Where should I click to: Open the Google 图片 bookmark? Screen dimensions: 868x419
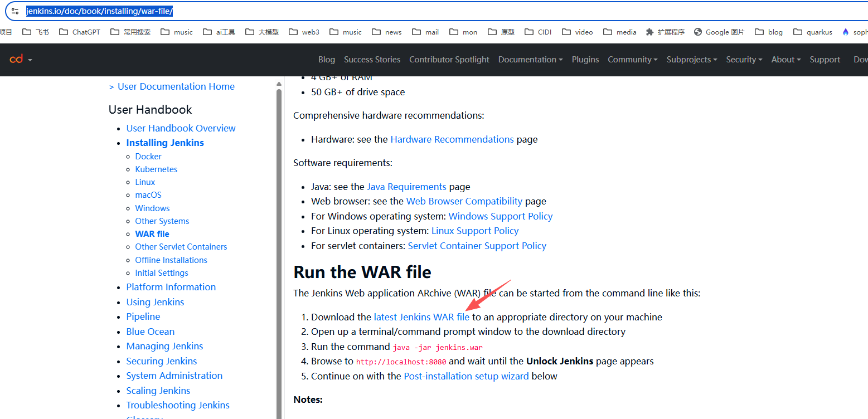[719, 32]
